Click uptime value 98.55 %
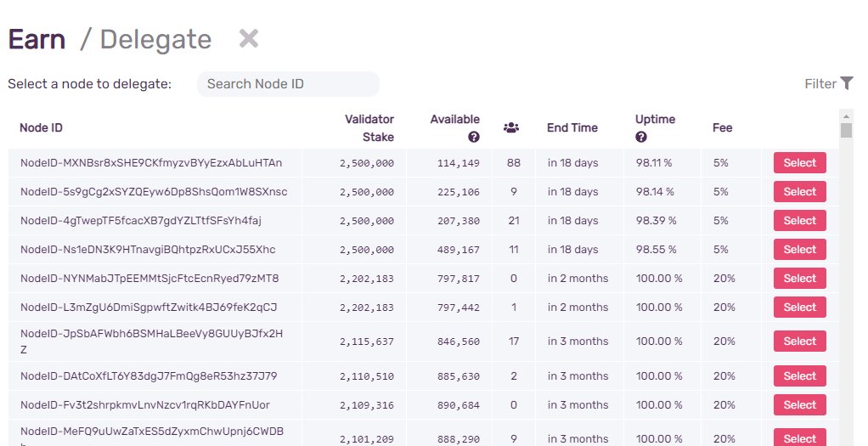This screenshot has width=868, height=446. (656, 249)
